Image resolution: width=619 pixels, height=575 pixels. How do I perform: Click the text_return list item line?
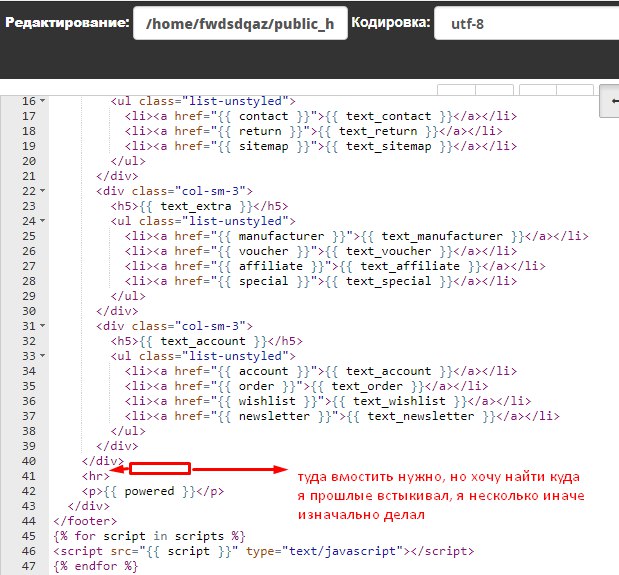click(x=313, y=131)
